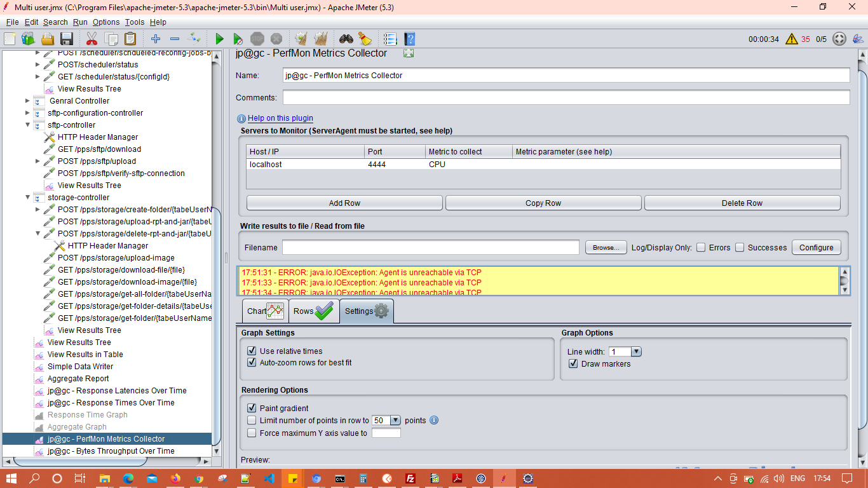Open Search with the binoculars icon
This screenshot has height=488, width=868.
pyautogui.click(x=346, y=39)
